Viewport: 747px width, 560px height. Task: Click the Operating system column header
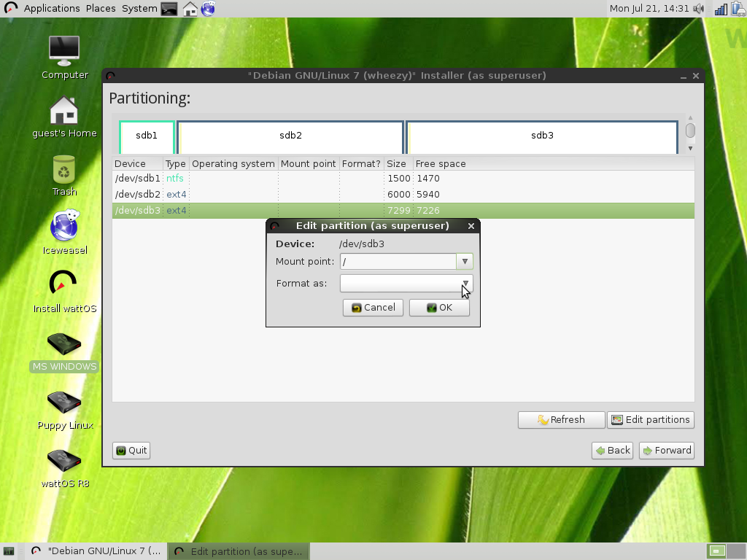(233, 164)
